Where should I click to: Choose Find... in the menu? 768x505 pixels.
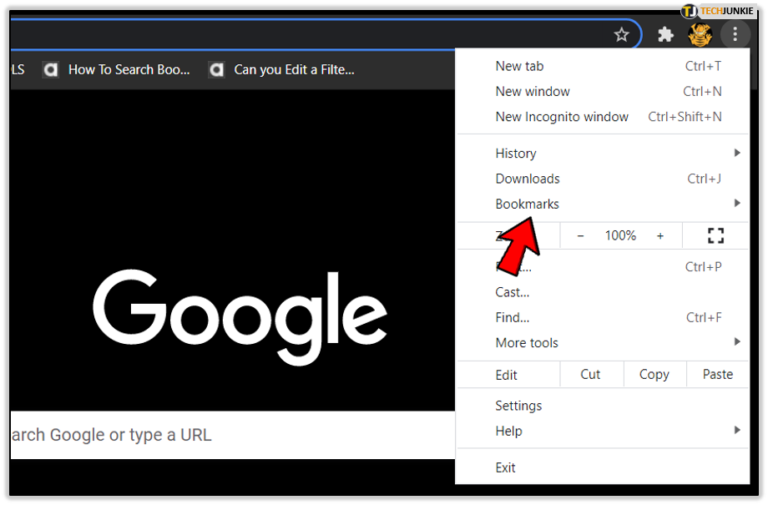(x=602, y=318)
